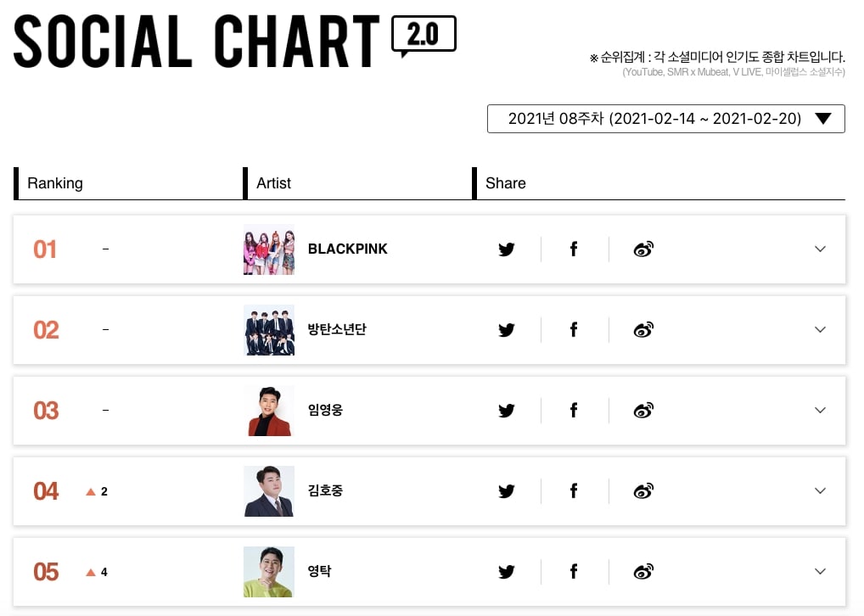Expand the BLACKPINK row details
864x616 pixels.
[820, 249]
